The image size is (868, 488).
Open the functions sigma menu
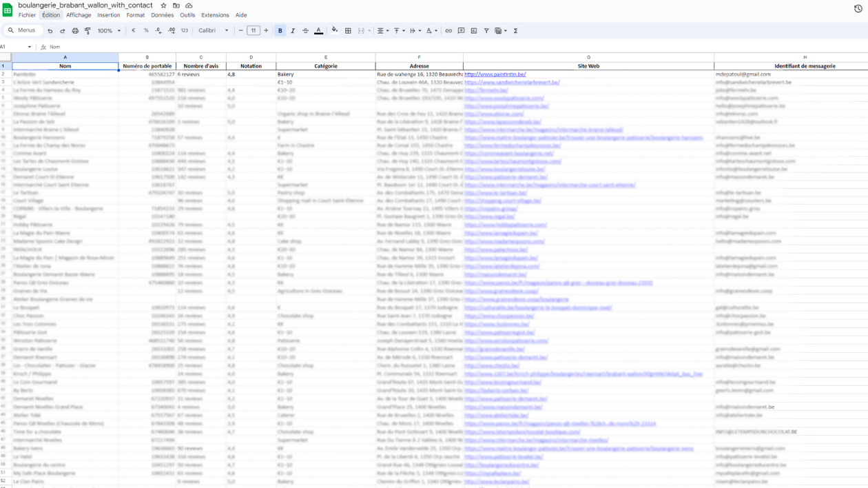(515, 31)
